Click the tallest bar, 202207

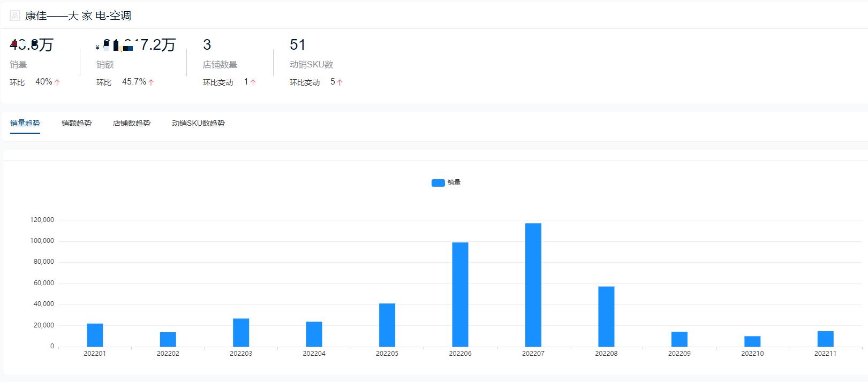coord(533,285)
